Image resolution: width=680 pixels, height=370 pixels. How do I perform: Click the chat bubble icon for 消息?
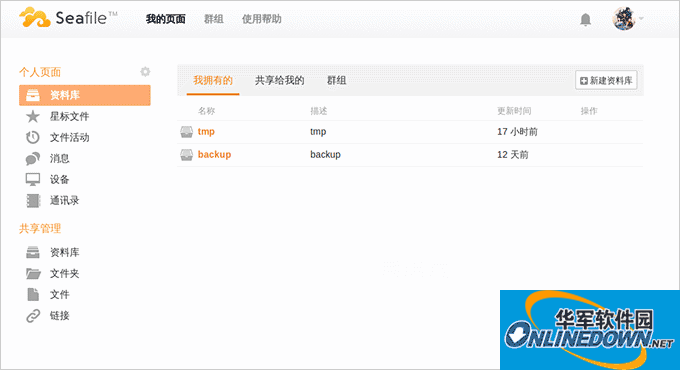pos(33,158)
